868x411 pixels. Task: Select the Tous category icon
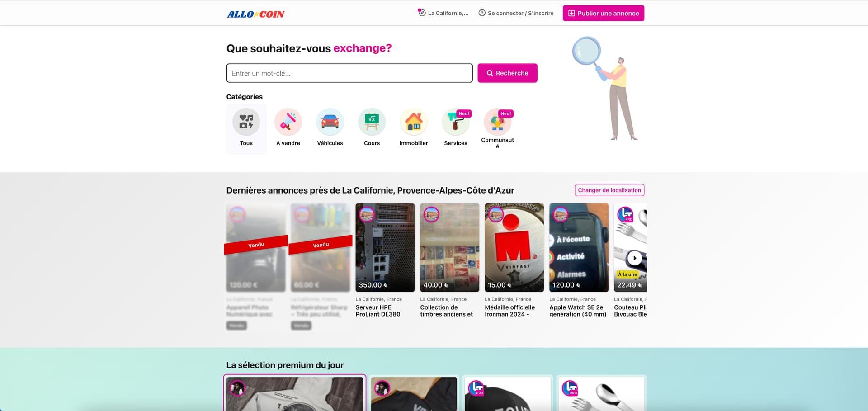(246, 122)
